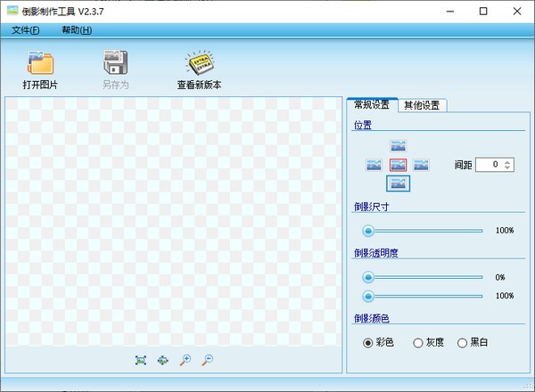Zoom in with the plus magnifier icon
Viewport: 535px width, 392px height.
185,360
